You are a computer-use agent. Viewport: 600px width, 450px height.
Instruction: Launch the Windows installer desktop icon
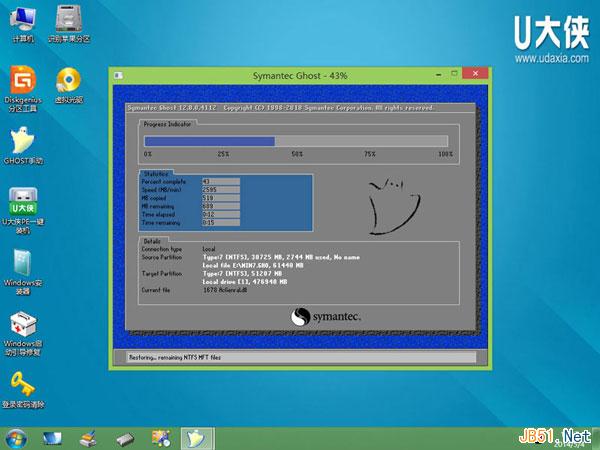[22, 263]
